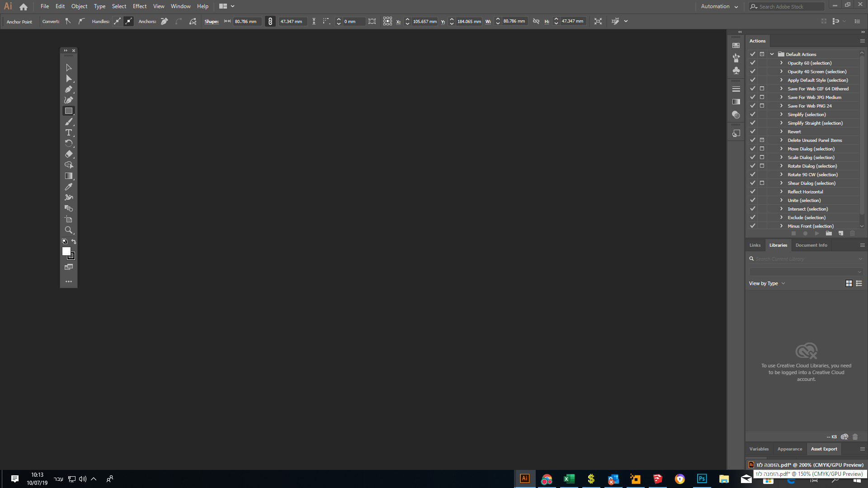Open the Automation workspace dropdown
Screen dimensions: 868x488
719,6
